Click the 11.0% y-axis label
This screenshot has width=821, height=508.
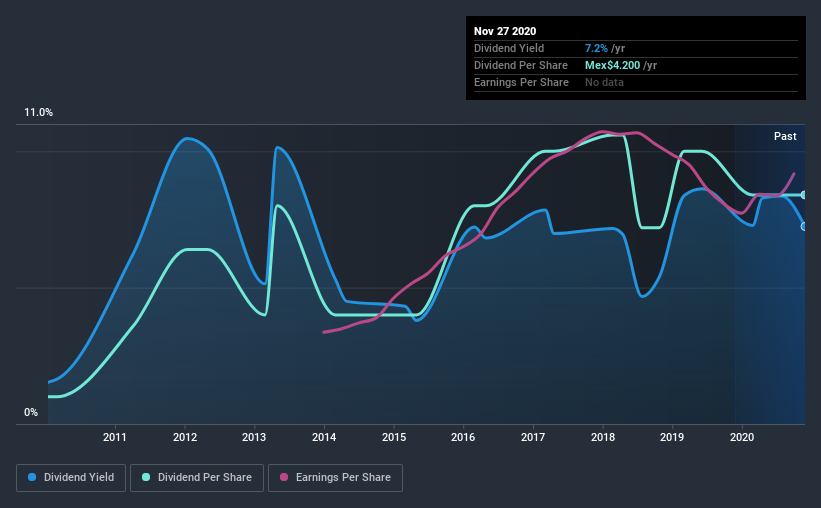pos(38,113)
